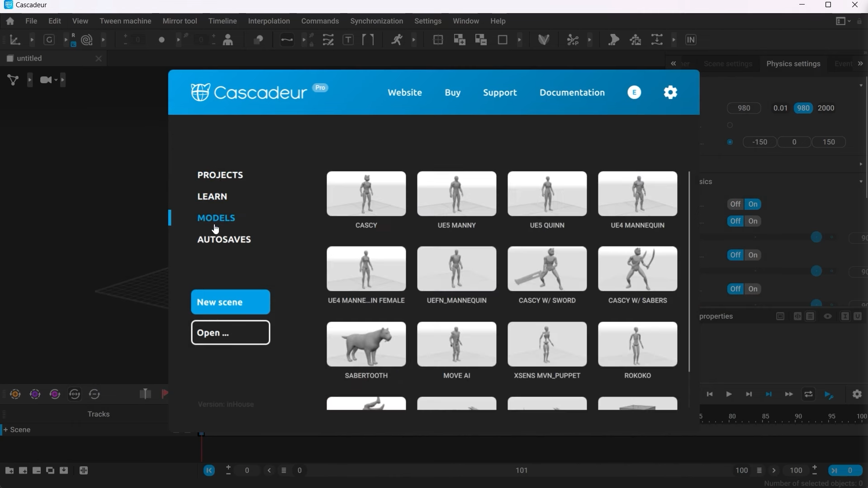Open the launcher settings gear icon

[x=670, y=92]
